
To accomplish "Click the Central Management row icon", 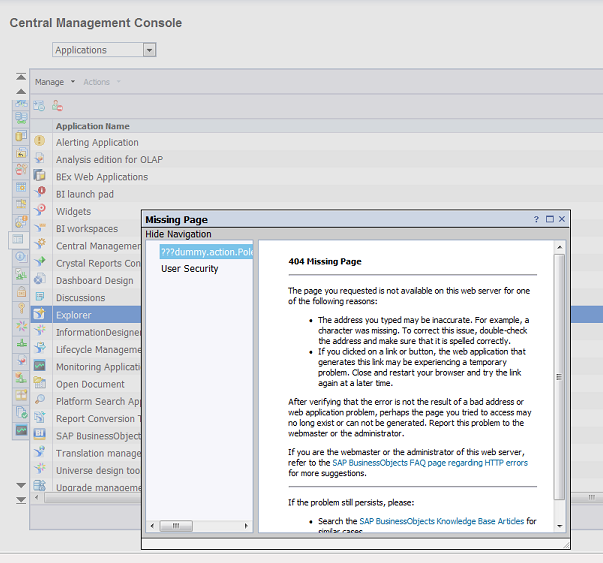I will pyautogui.click(x=40, y=244).
